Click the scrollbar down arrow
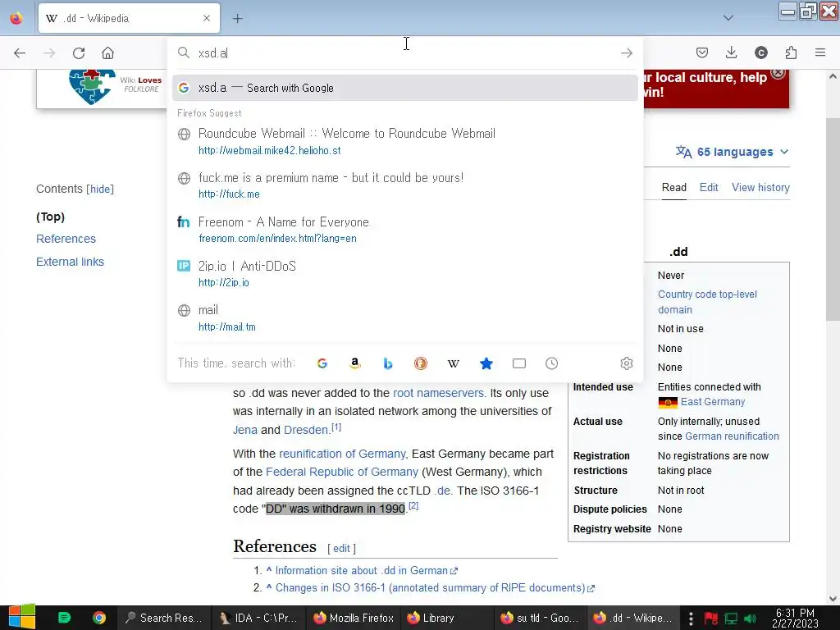 pos(833,598)
